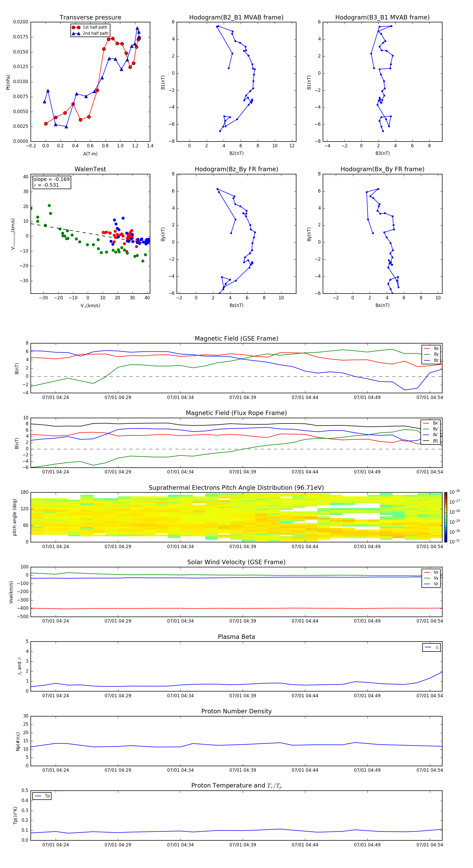Click the "slope = -0.169" annotation
Viewport: 473px width, 868px height.
coord(52,179)
